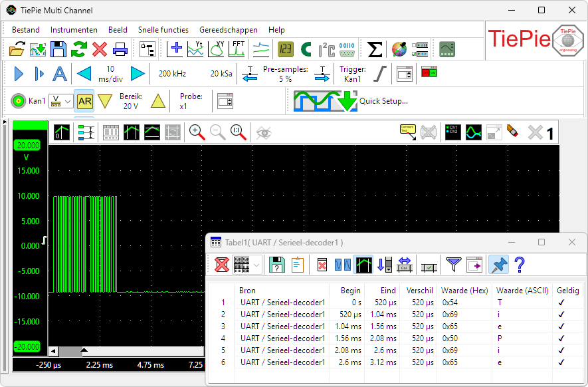Save table data with floppy question icon
The image size is (588, 387).
point(277,265)
